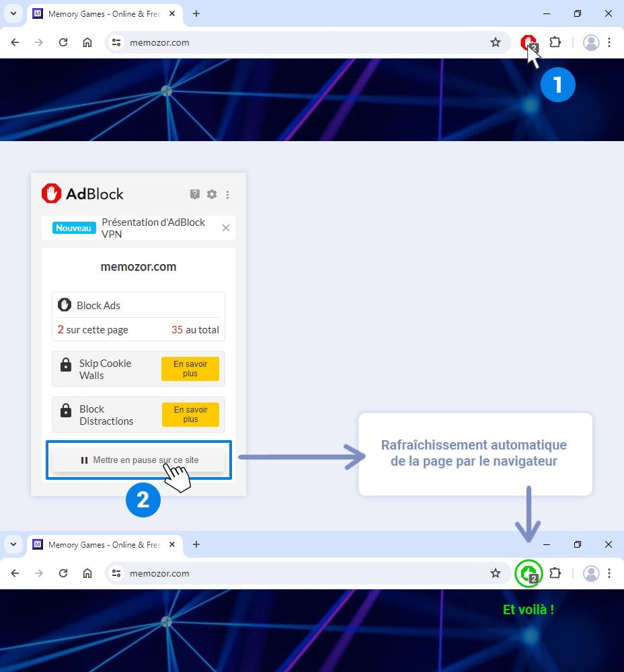Open profile avatar in upper browser toolbar
Screen dimensions: 624x672
(591, 42)
